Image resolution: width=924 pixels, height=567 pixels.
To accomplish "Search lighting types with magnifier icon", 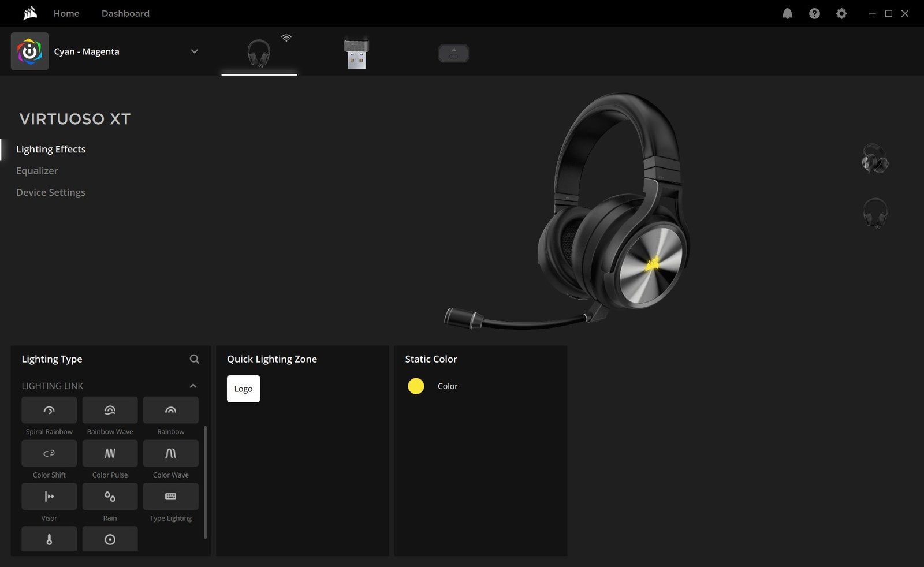I will point(195,359).
